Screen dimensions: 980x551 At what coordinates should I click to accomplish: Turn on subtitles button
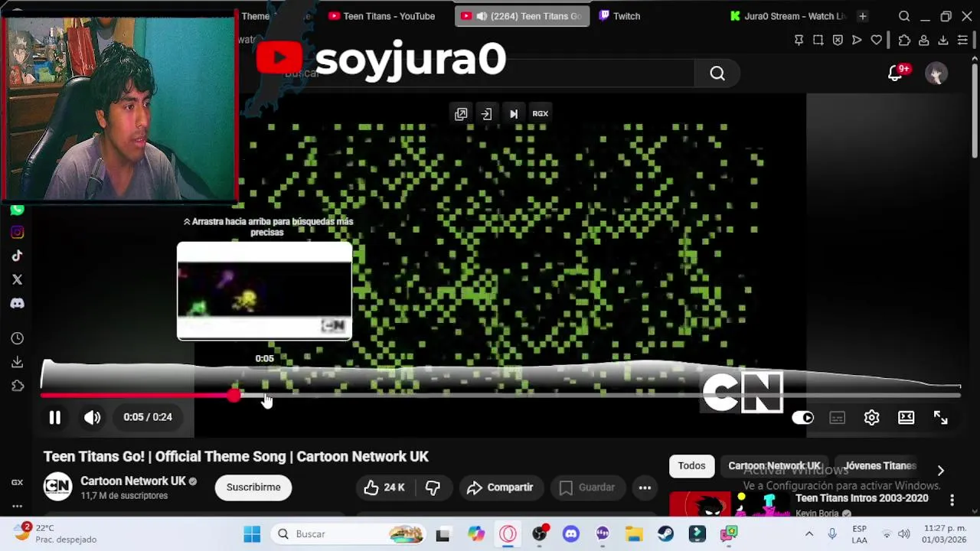click(838, 417)
